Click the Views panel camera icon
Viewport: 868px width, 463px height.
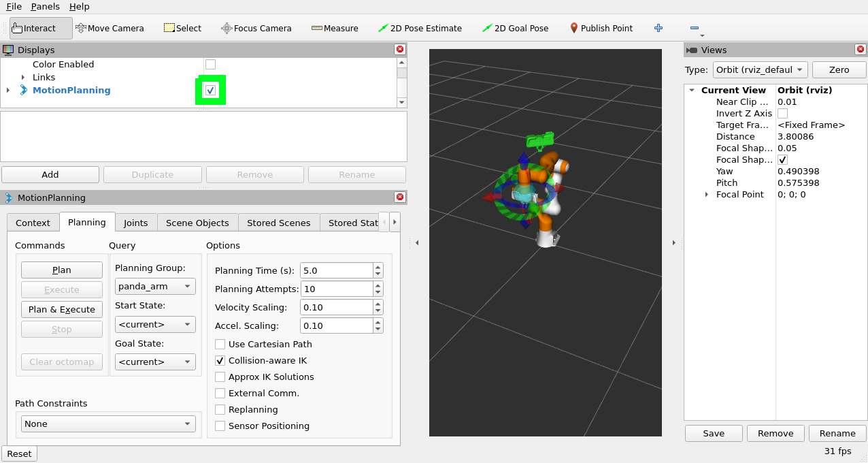(x=692, y=50)
